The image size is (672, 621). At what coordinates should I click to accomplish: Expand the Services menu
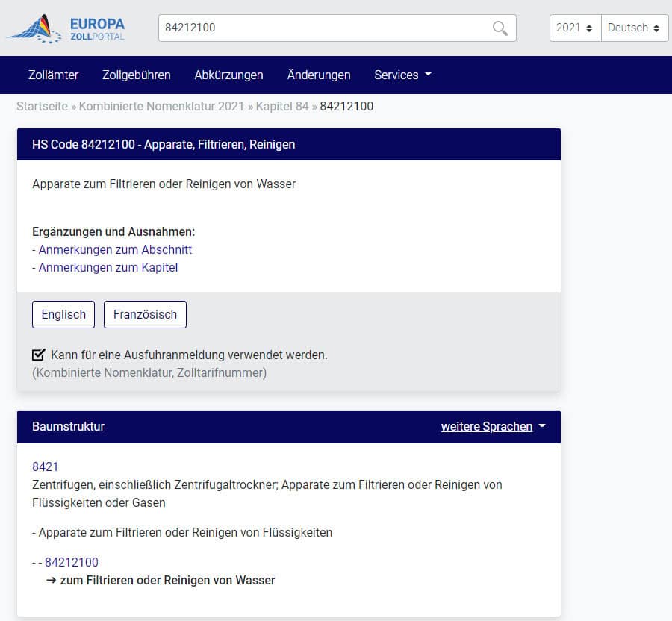tap(402, 75)
